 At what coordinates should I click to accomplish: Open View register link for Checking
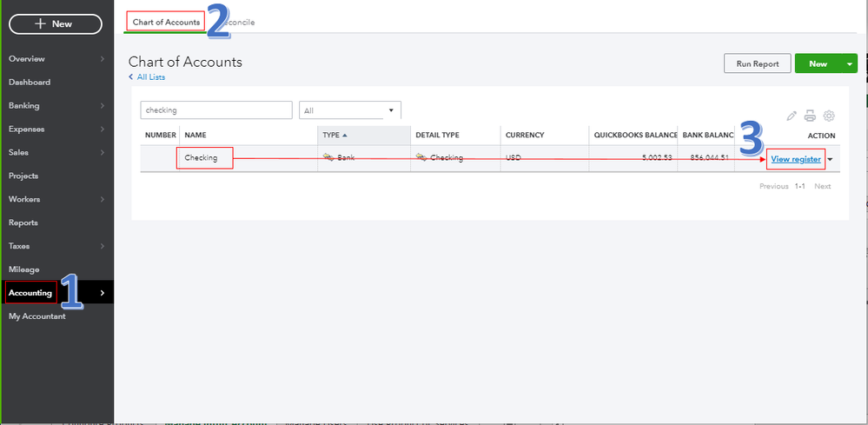tap(796, 159)
